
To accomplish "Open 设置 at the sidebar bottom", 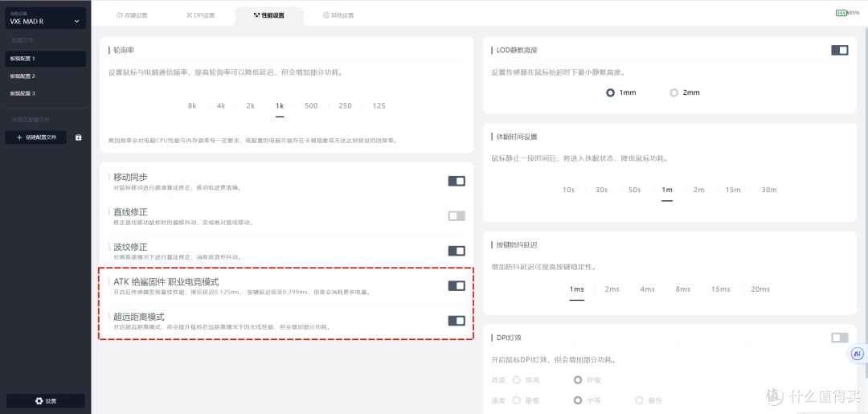I will 45,400.
